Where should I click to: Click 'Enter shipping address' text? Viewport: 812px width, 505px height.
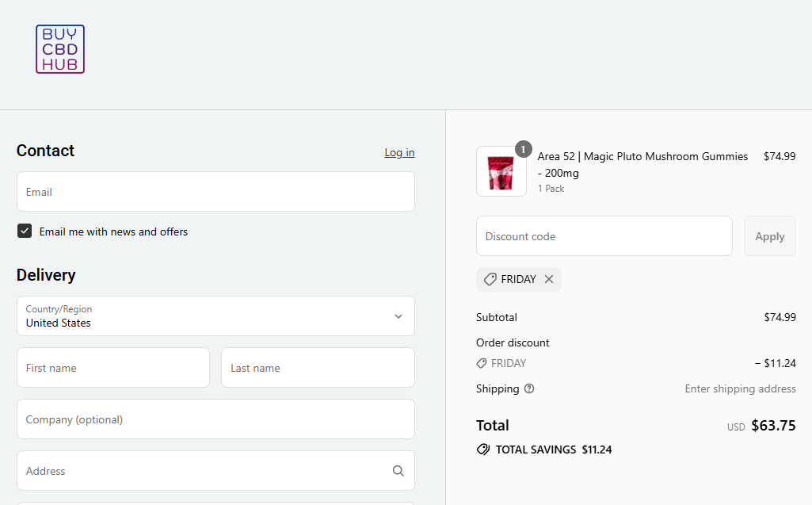[740, 388]
